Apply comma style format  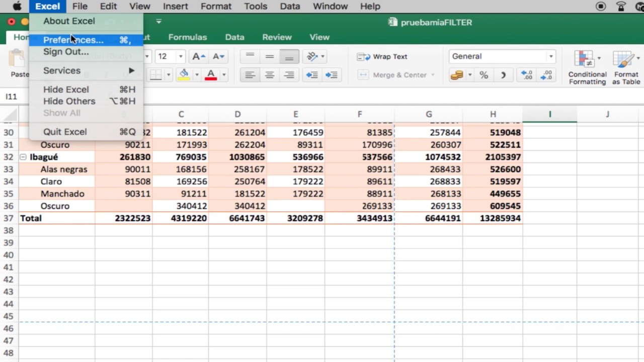pyautogui.click(x=503, y=75)
